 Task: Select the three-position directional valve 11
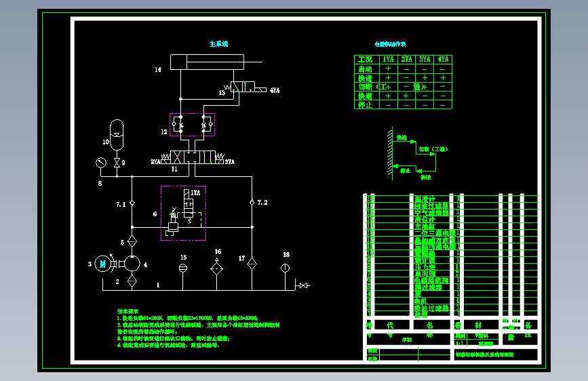pyautogui.click(x=193, y=157)
